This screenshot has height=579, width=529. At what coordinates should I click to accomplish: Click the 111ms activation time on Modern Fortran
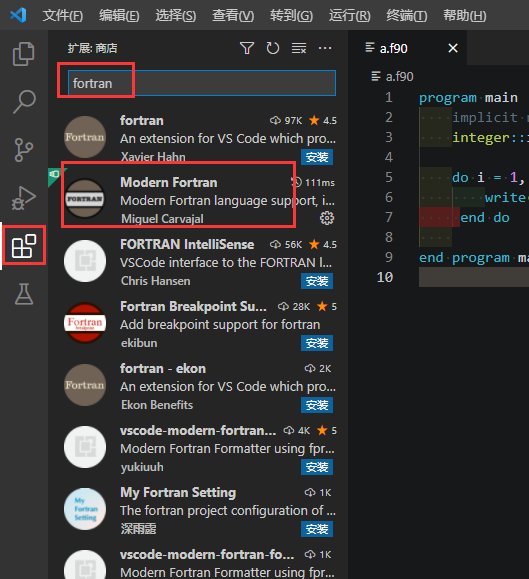320,183
